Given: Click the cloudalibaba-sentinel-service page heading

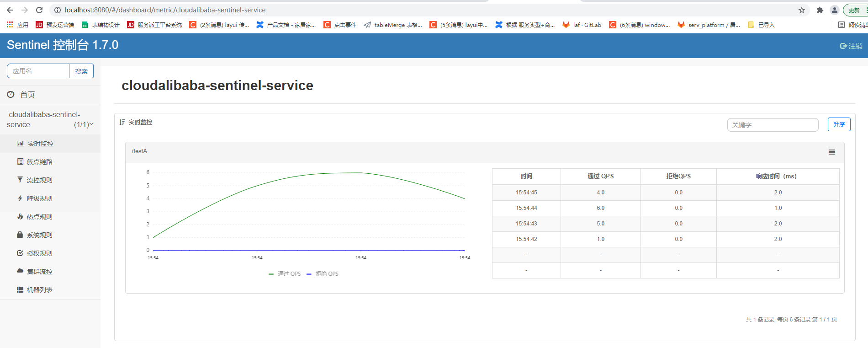Looking at the screenshot, I should pos(217,86).
